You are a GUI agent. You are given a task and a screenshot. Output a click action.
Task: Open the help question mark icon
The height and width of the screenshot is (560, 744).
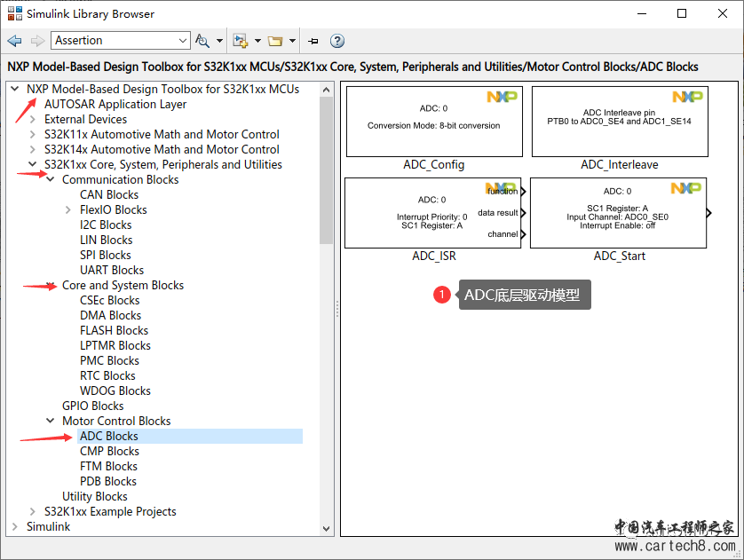click(336, 41)
